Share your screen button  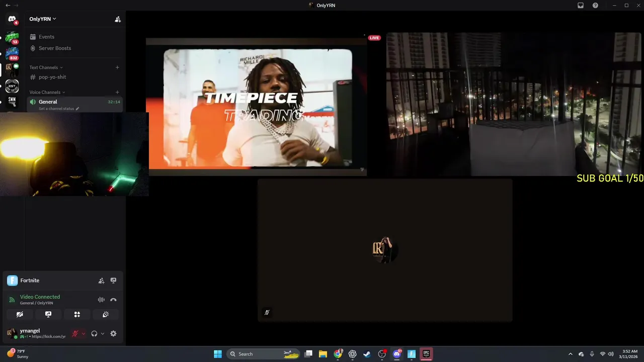click(x=48, y=314)
